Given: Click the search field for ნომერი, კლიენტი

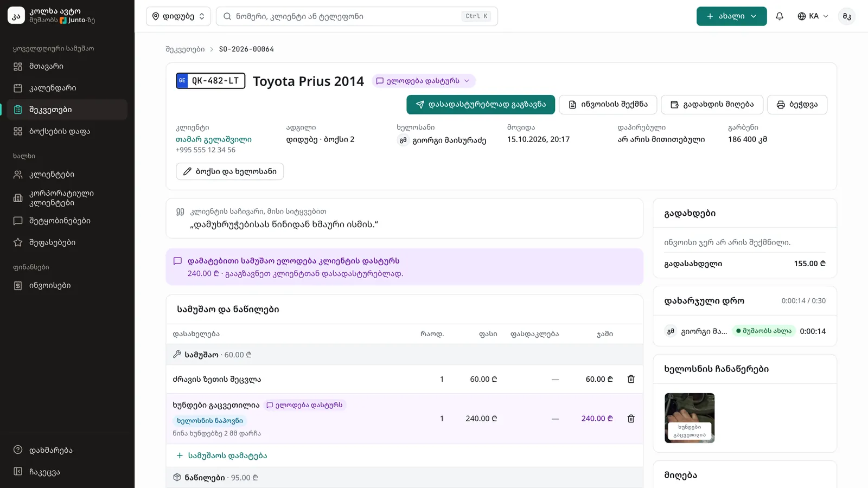Looking at the screenshot, I should 356,16.
